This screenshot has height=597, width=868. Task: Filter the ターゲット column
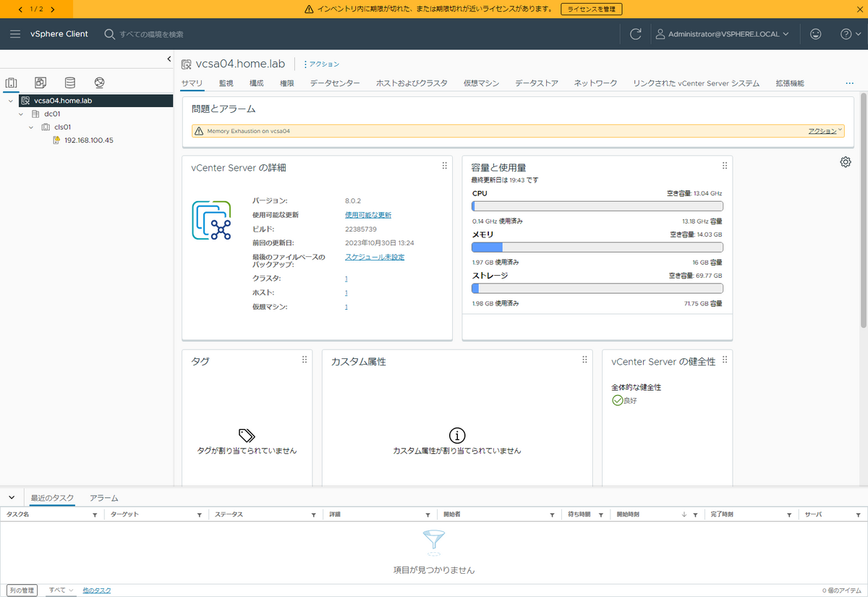pos(199,515)
